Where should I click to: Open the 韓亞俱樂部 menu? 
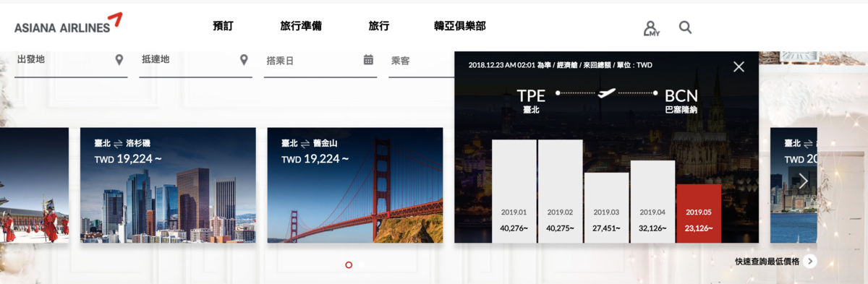(460, 26)
